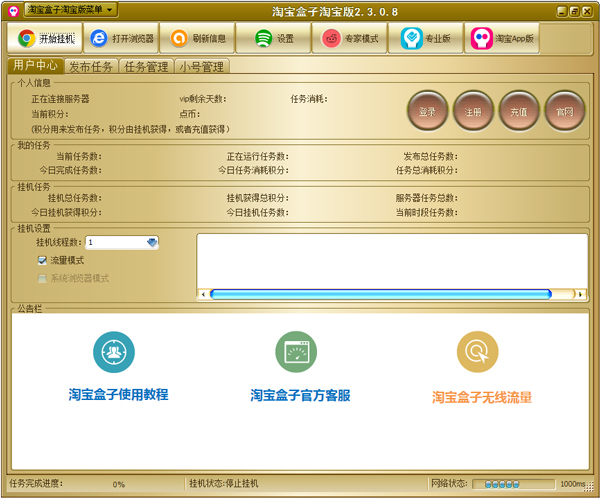Image resolution: width=600 pixels, height=498 pixels.
Task: Click inside the white log text area
Action: coord(392,261)
